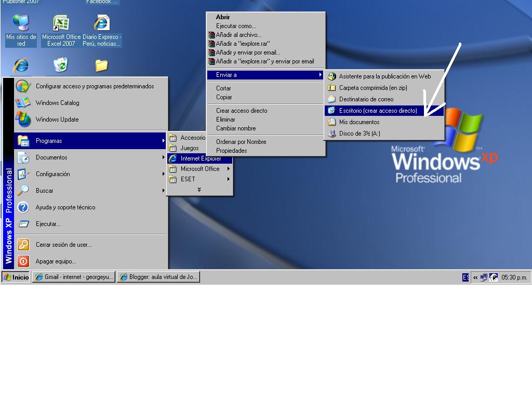This screenshot has height=399, width=532.
Task: Click the Buscar magnifier icon
Action: point(23,190)
